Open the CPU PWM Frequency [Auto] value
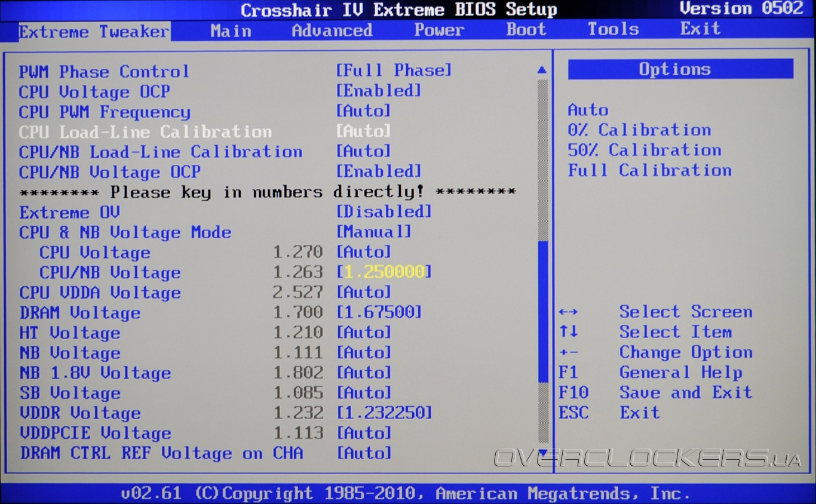The height and width of the screenshot is (504, 816). coord(363,111)
